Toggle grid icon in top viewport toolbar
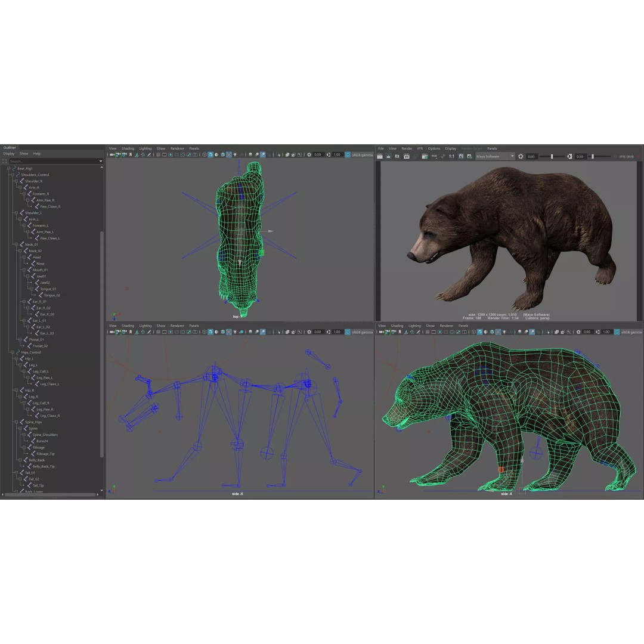Screen dimensions: 644x644 (x=157, y=155)
